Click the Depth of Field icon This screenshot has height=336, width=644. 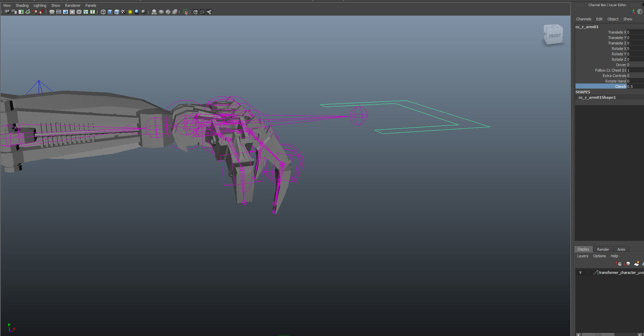click(175, 12)
